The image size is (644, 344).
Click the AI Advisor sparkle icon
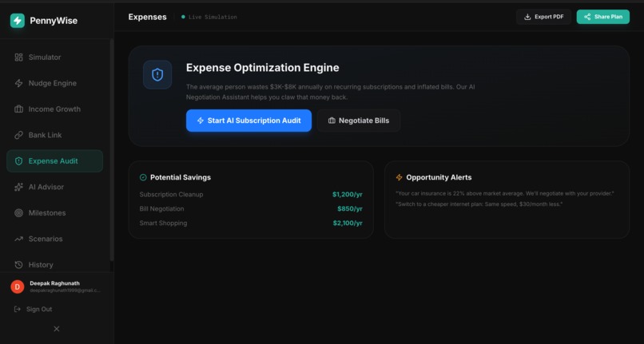pos(18,188)
